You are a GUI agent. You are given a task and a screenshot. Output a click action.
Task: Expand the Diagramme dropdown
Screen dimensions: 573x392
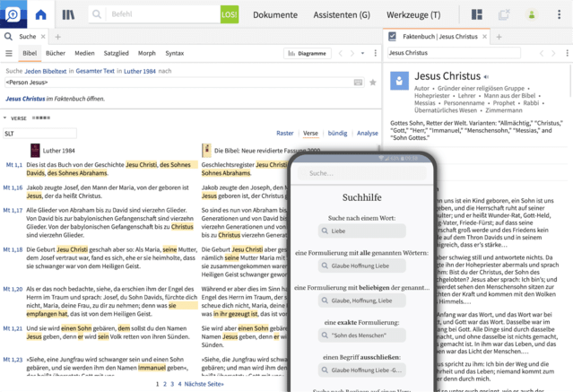coord(308,53)
